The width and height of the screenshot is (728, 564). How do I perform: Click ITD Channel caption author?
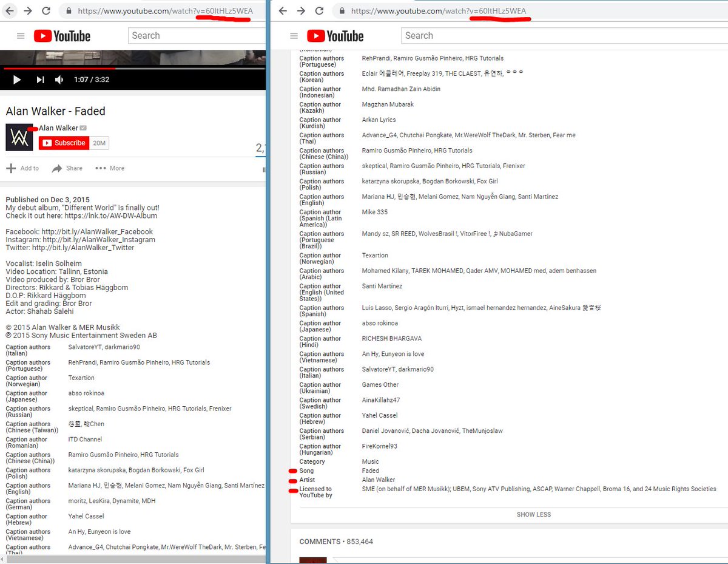click(x=85, y=439)
